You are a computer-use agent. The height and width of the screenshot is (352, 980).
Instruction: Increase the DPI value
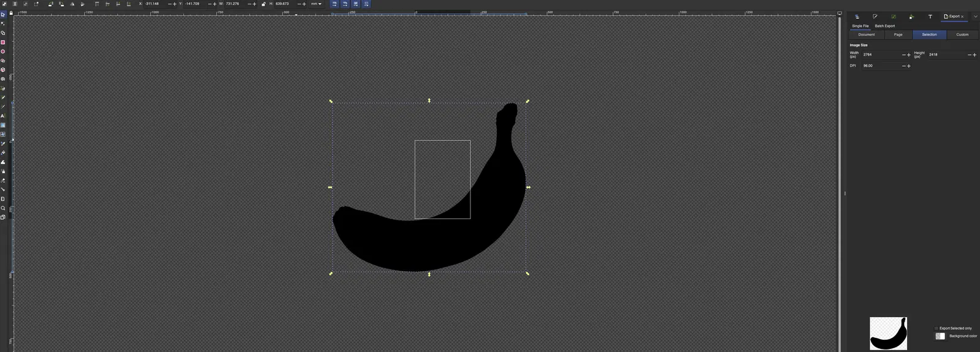click(x=908, y=66)
